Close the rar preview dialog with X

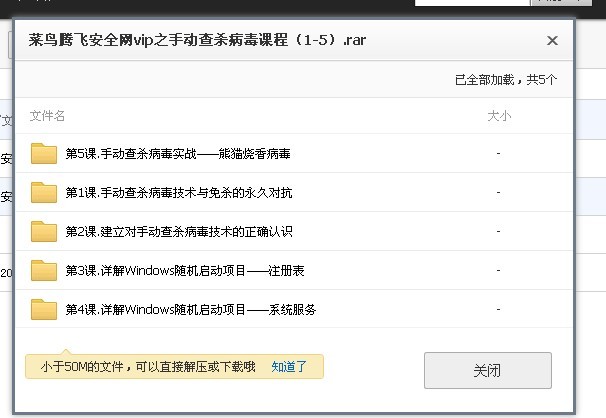[552, 40]
